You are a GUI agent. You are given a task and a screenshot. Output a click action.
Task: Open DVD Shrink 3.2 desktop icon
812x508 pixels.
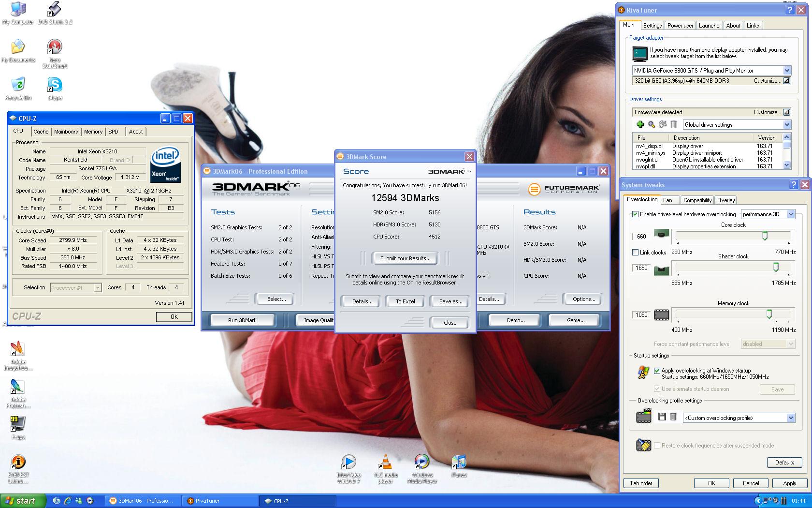(55, 13)
